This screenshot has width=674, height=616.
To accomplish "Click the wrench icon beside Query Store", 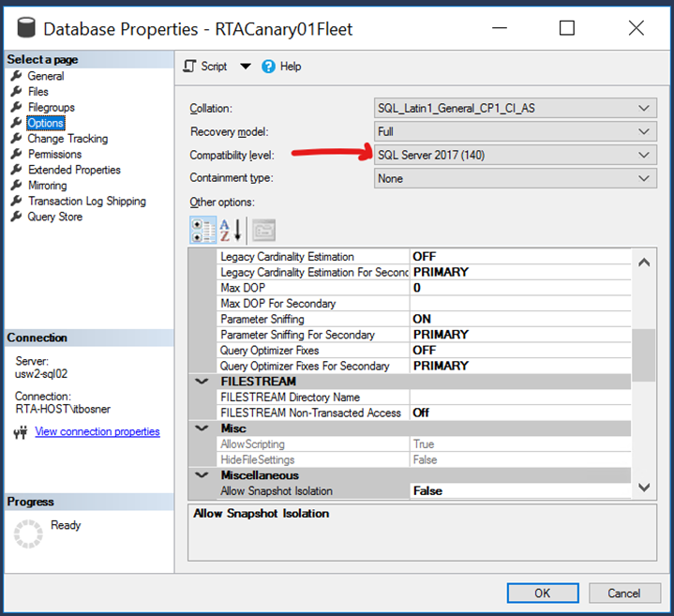I will point(16,217).
